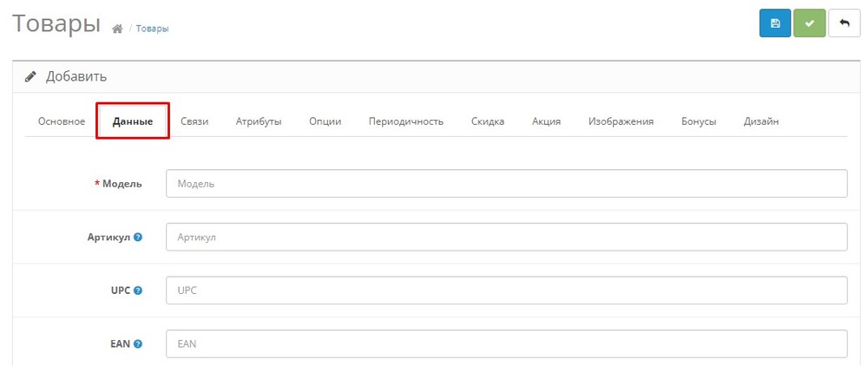Open the Дизайн tab
This screenshot has height=366, width=868.
tap(761, 121)
